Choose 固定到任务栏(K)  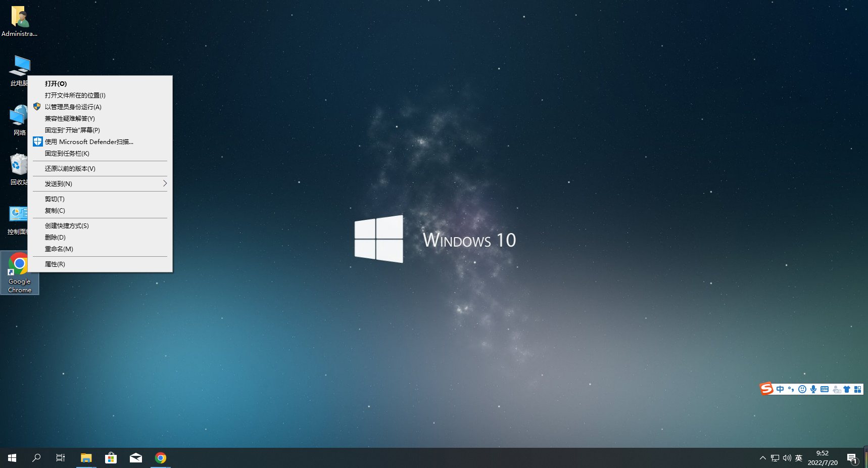tap(100, 154)
